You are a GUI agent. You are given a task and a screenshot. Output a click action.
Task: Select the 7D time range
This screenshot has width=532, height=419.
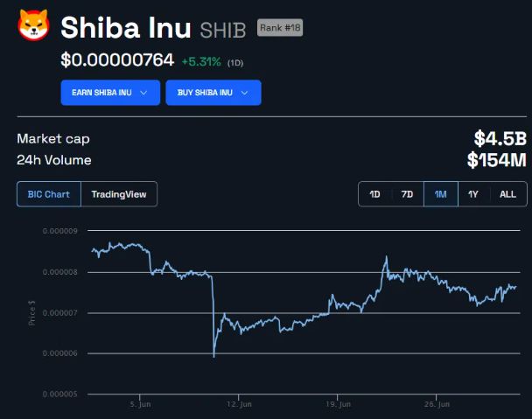coord(407,194)
